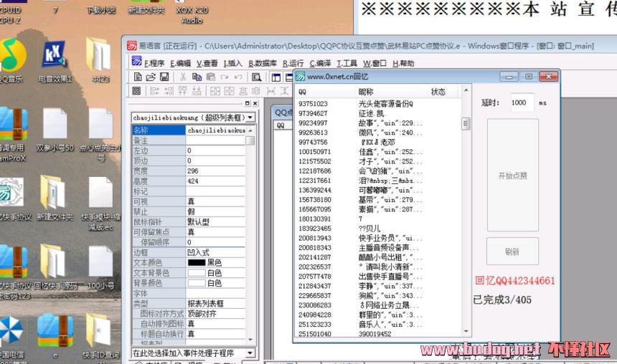
Task: Click the equal horizontal spacing icon
Action: pos(270,91)
